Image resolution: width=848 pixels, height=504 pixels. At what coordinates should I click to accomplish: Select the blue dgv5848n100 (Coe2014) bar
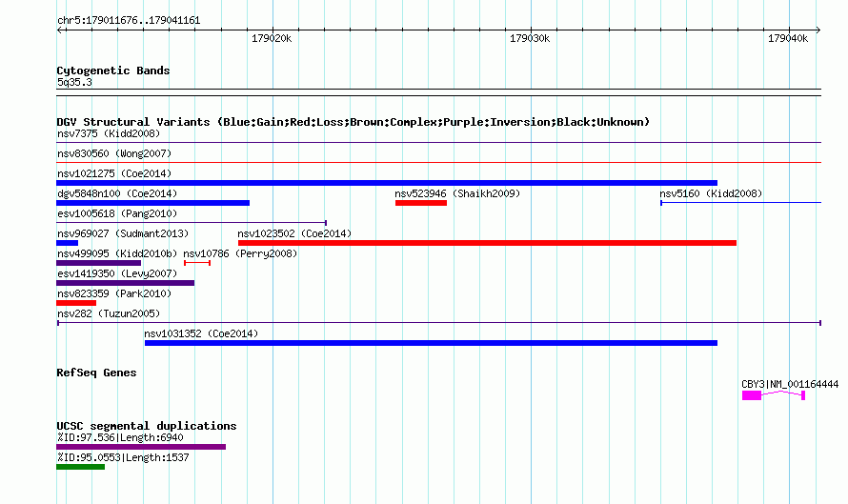pos(153,203)
